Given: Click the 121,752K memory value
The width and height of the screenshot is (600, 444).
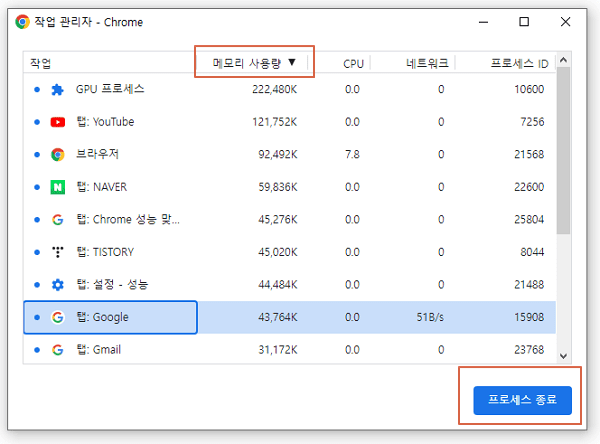Looking at the screenshot, I should (x=274, y=122).
